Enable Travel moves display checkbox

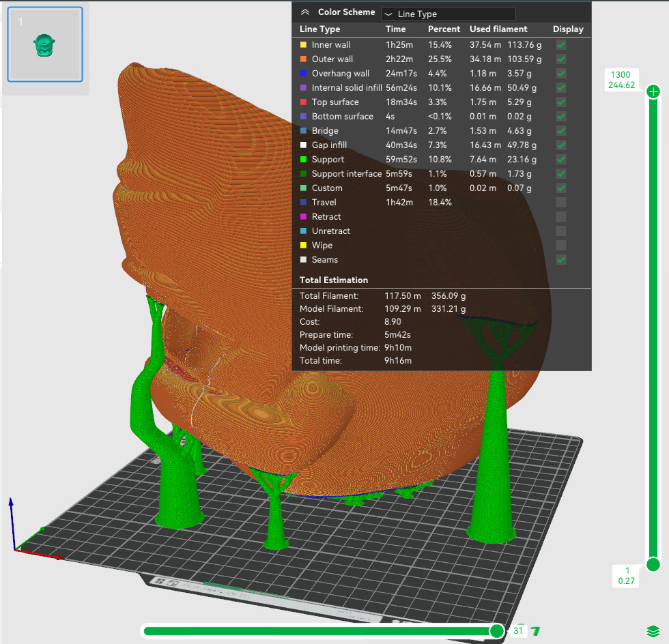coord(561,202)
